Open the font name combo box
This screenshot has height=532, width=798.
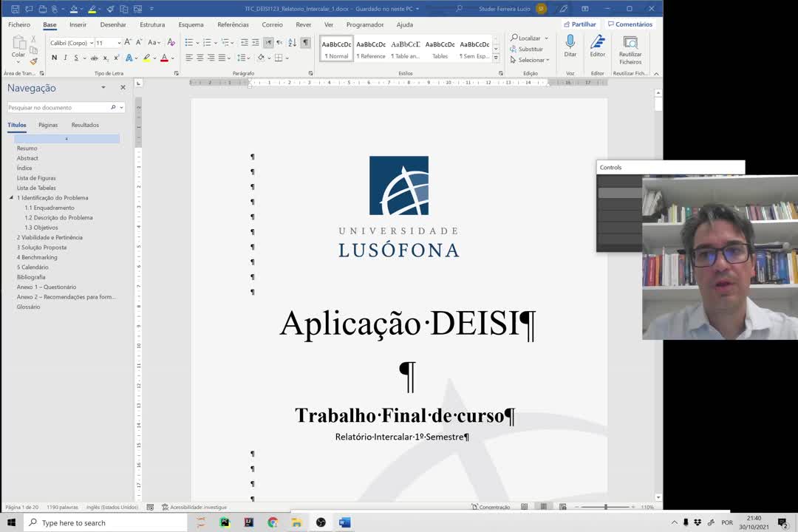coord(71,43)
